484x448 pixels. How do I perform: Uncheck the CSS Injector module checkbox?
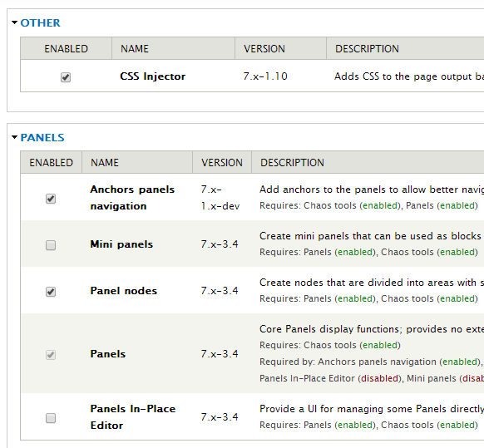pos(66,76)
